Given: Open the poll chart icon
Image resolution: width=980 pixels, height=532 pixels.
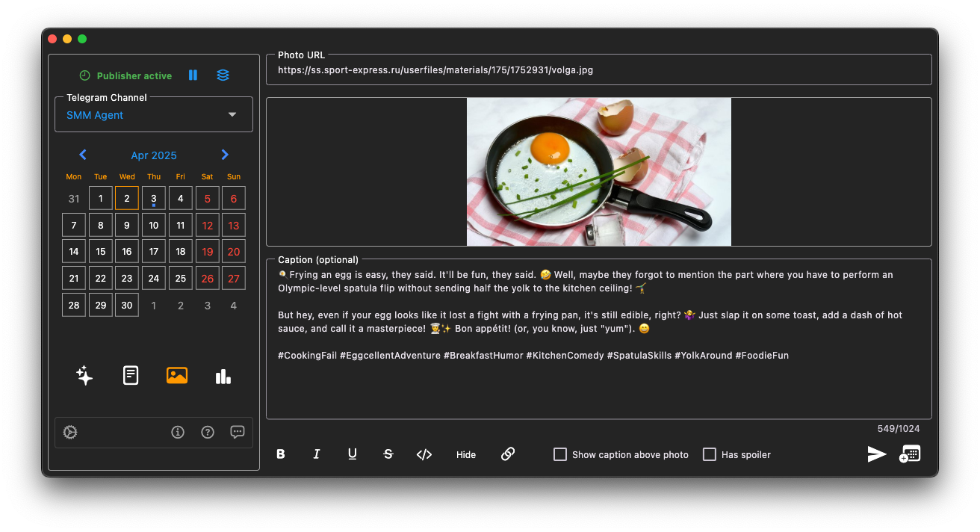Looking at the screenshot, I should point(223,376).
